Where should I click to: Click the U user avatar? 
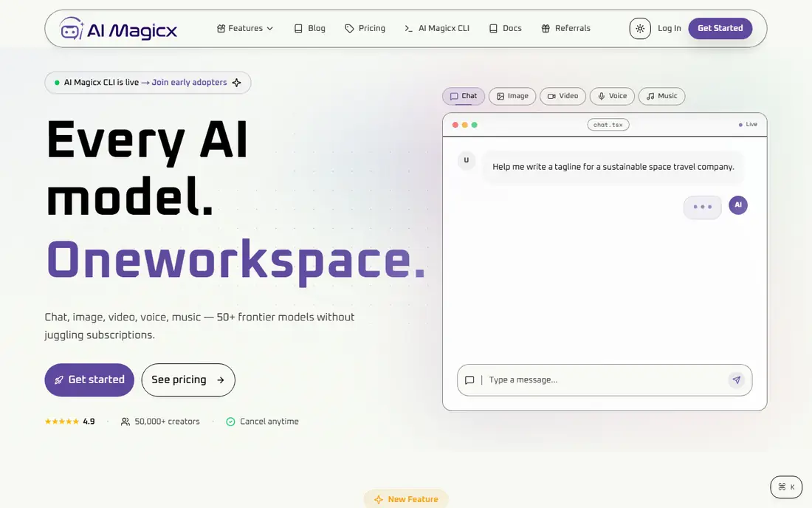(466, 160)
